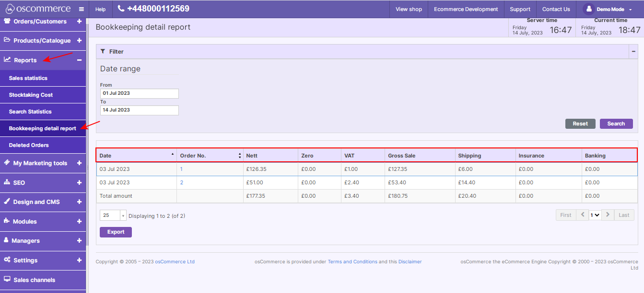Click the £127.35 gross sale cell
This screenshot has height=293, width=644.
(420, 169)
